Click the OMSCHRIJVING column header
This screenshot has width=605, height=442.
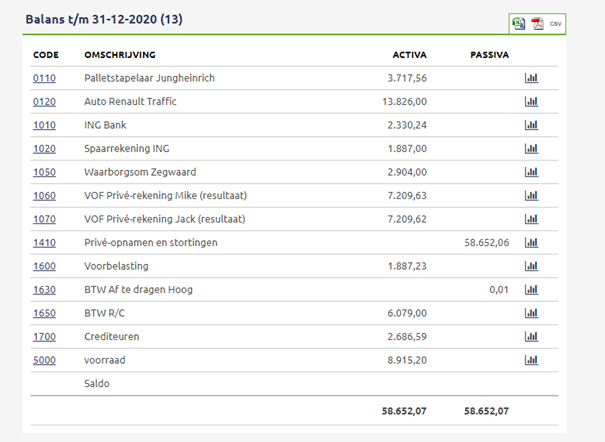coord(119,54)
